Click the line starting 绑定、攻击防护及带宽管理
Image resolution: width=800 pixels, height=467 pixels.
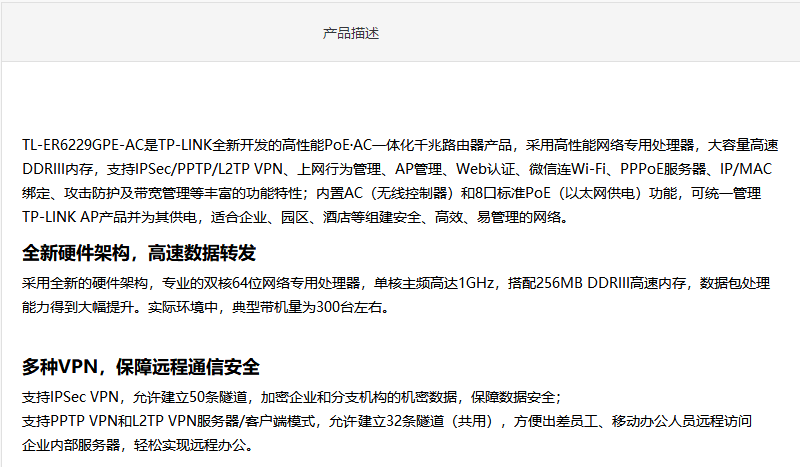[391, 193]
